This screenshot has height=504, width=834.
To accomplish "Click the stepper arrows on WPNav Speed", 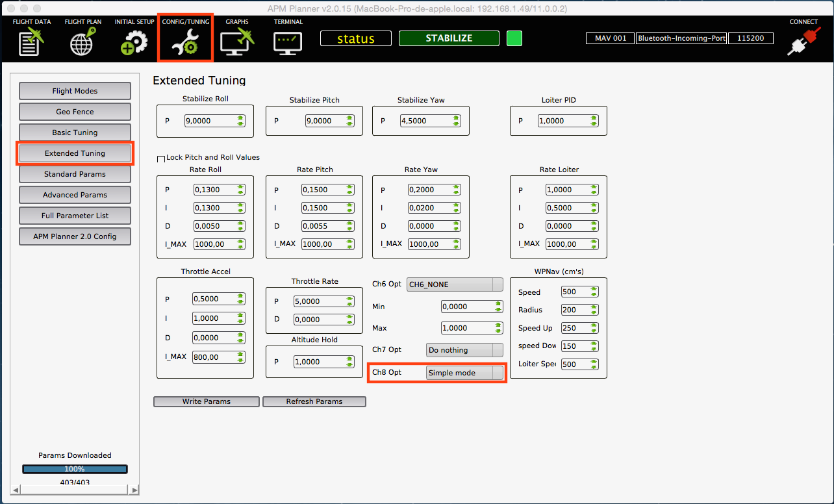I will (x=594, y=292).
